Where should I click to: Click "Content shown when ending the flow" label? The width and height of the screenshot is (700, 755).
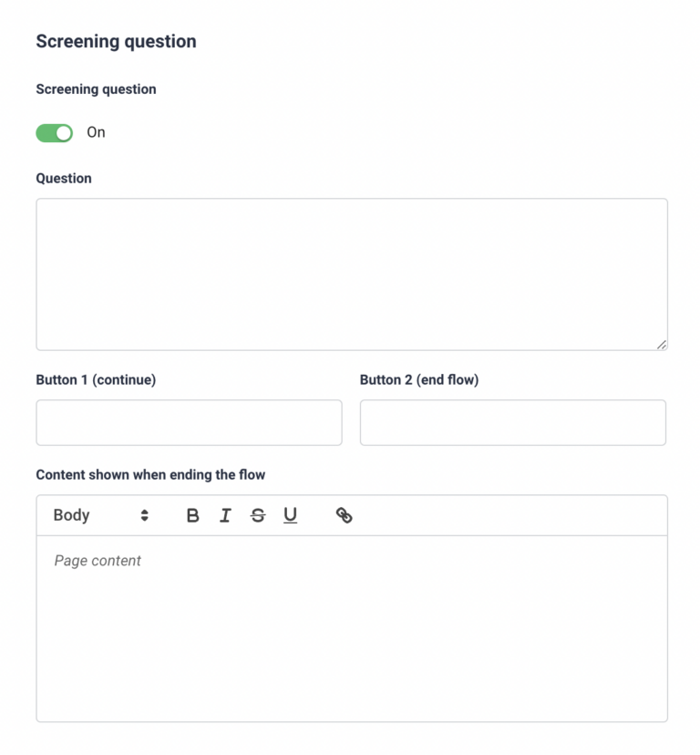click(150, 475)
